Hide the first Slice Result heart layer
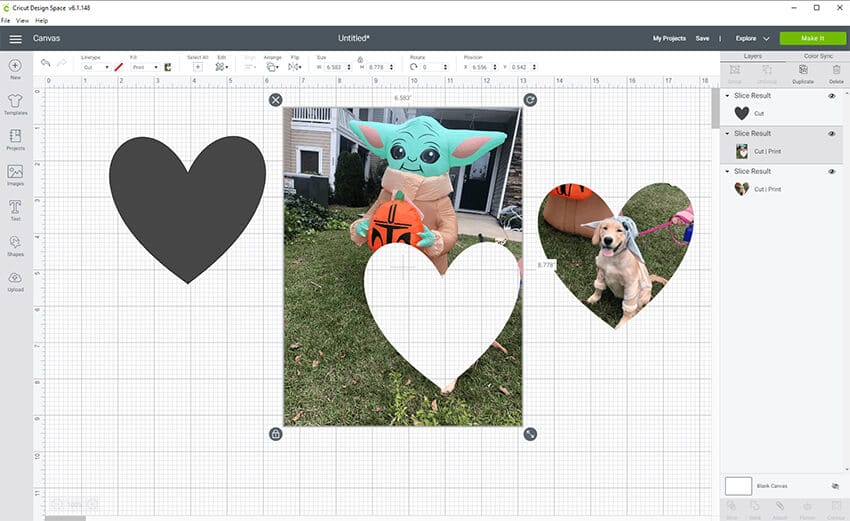Screen dimensions: 850x521 coord(832,96)
